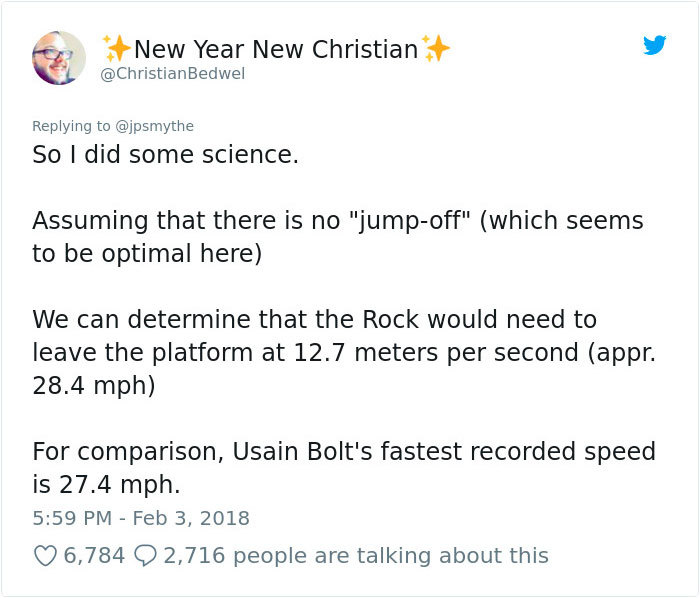
Task: Open the New Year New Christian display name
Action: coord(276,49)
